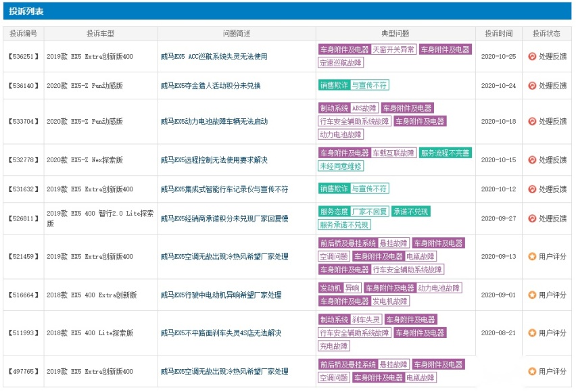Click the 投诉时间 column header

tap(498, 33)
